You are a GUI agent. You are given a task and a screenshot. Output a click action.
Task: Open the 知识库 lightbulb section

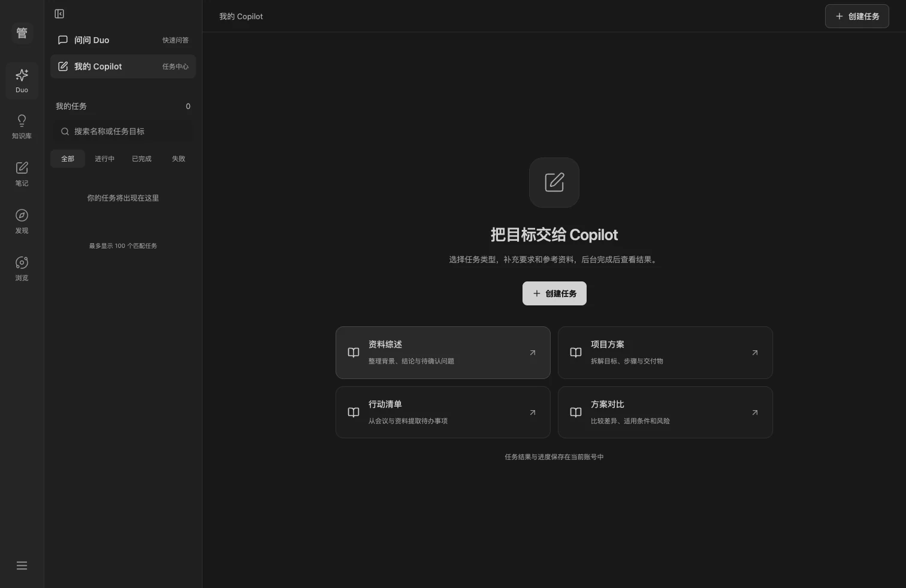[x=22, y=127]
